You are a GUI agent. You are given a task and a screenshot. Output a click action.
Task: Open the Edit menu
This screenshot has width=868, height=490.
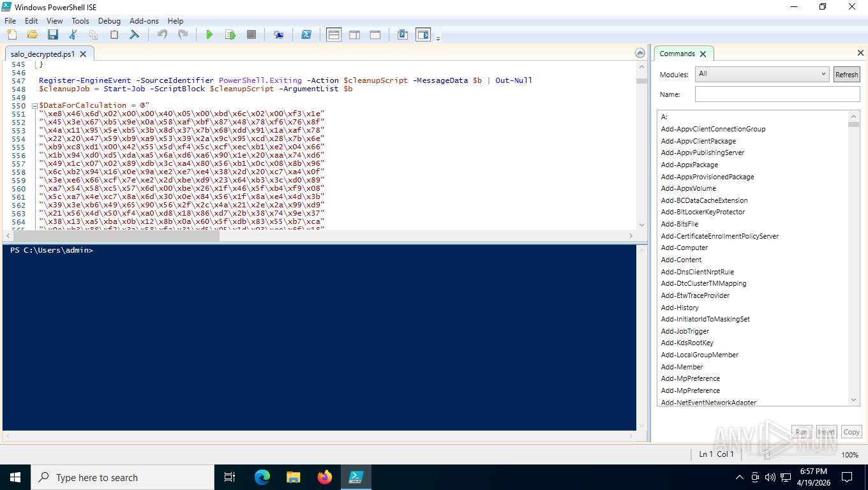pos(31,21)
